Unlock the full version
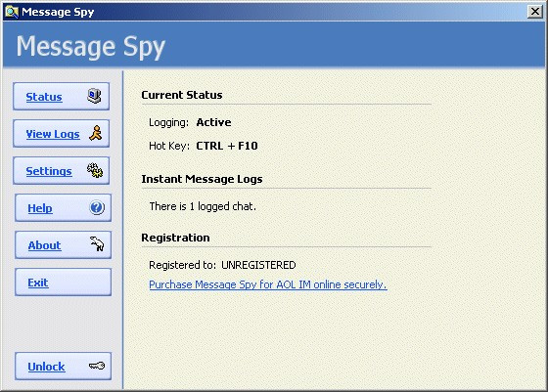Image resolution: width=548 pixels, height=392 pixels. 63,367
